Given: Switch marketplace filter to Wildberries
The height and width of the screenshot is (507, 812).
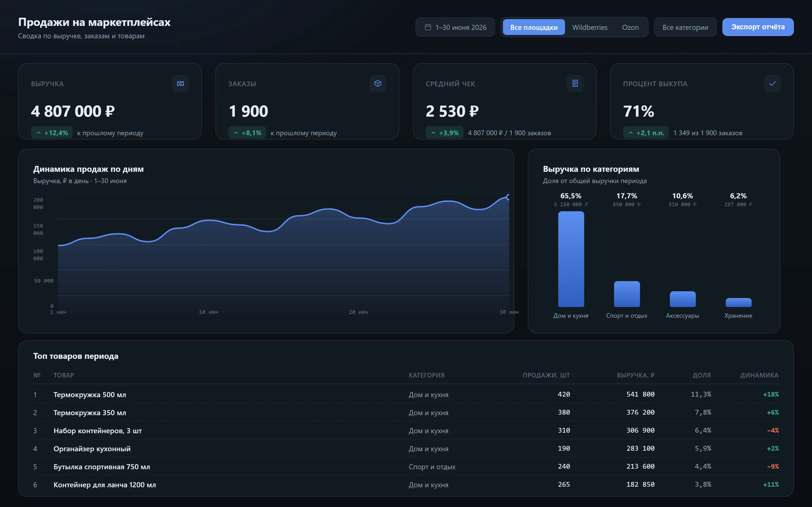Looking at the screenshot, I should pyautogui.click(x=590, y=27).
